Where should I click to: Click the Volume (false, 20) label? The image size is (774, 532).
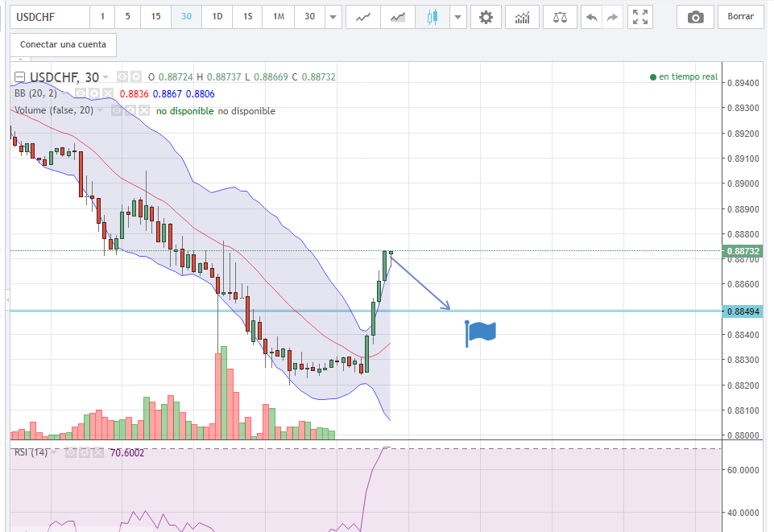point(54,110)
